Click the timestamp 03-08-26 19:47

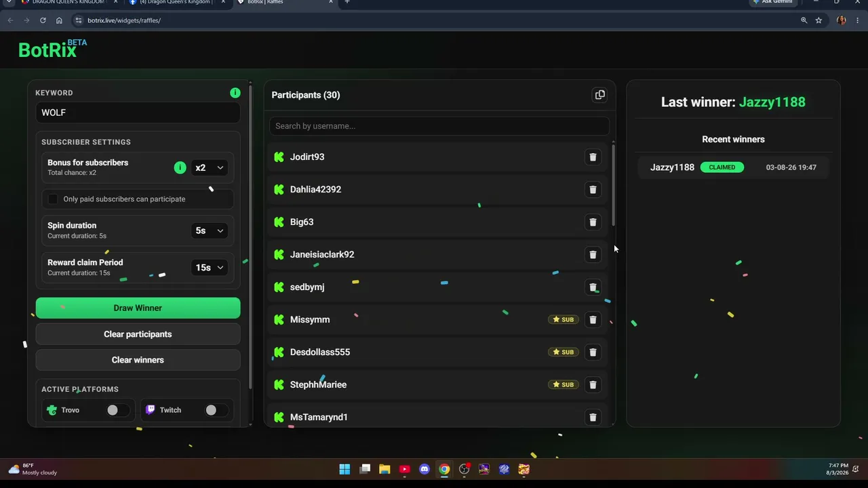pyautogui.click(x=791, y=167)
